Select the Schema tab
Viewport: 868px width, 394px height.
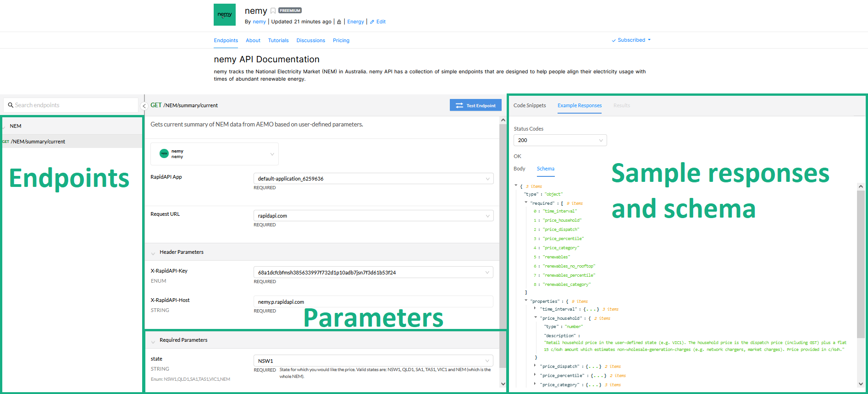coord(546,169)
